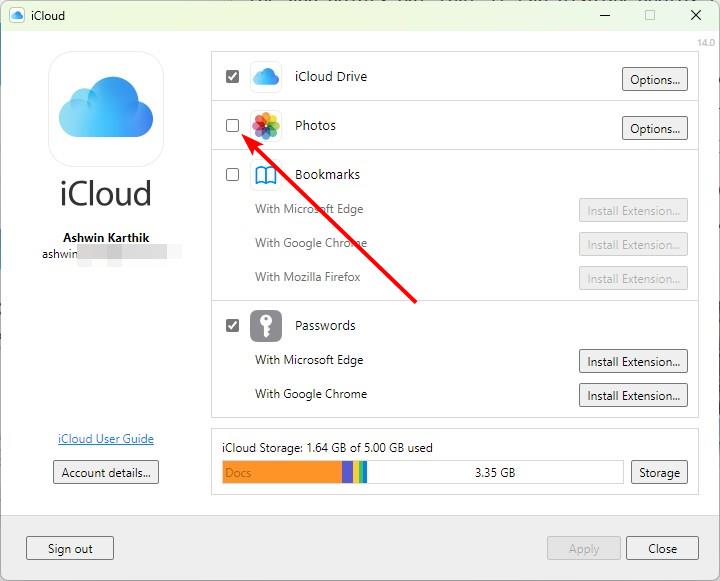Screen dimensions: 720x581
Task: Click Passwords With Microsoft Edge text
Action: click(309, 360)
